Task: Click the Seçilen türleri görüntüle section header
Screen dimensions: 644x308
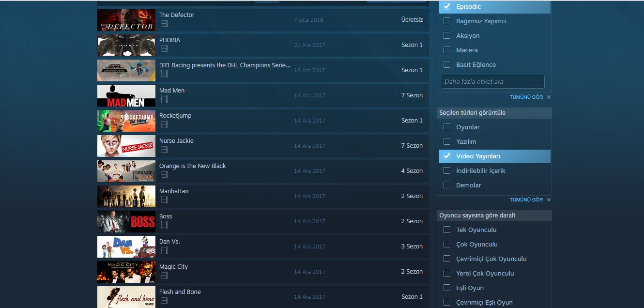Action: [494, 113]
